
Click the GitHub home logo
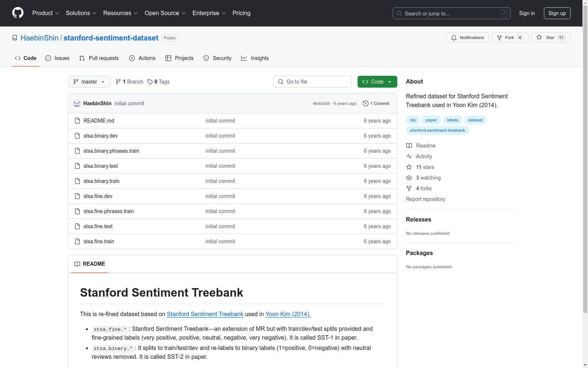(18, 13)
